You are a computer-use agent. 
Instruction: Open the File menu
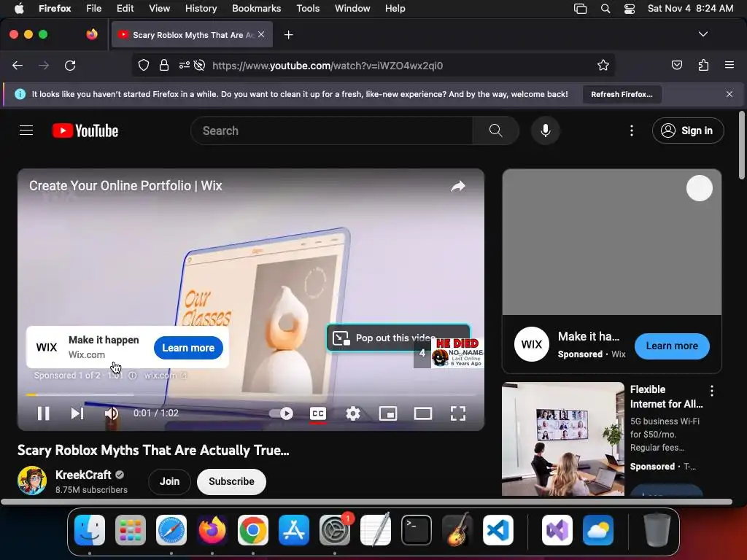coord(93,8)
